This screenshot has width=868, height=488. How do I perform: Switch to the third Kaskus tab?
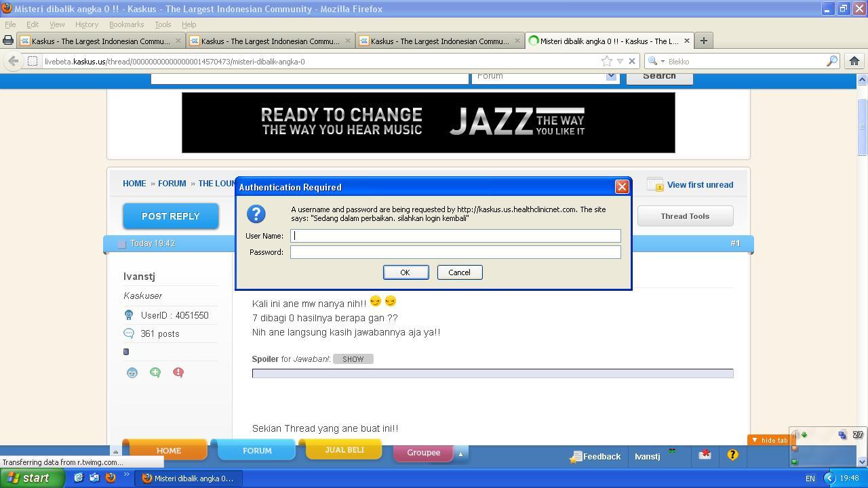tap(440, 41)
